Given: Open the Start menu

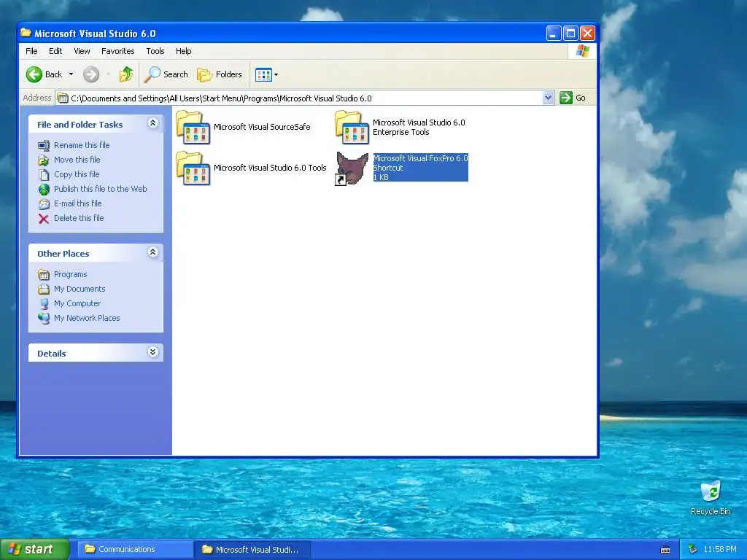Looking at the screenshot, I should click(x=34, y=550).
